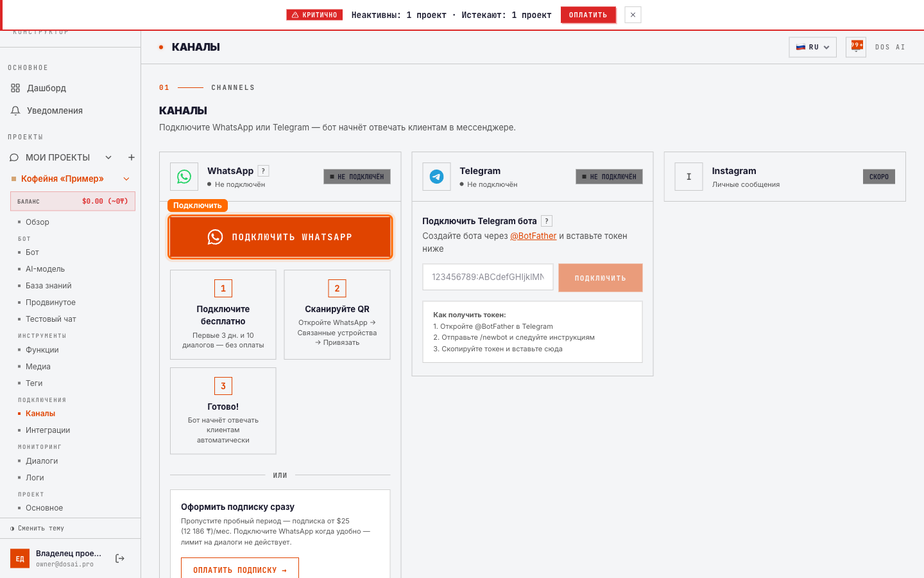Open Тестовый чат
Image resolution: width=924 pixels, height=578 pixels.
(x=51, y=319)
